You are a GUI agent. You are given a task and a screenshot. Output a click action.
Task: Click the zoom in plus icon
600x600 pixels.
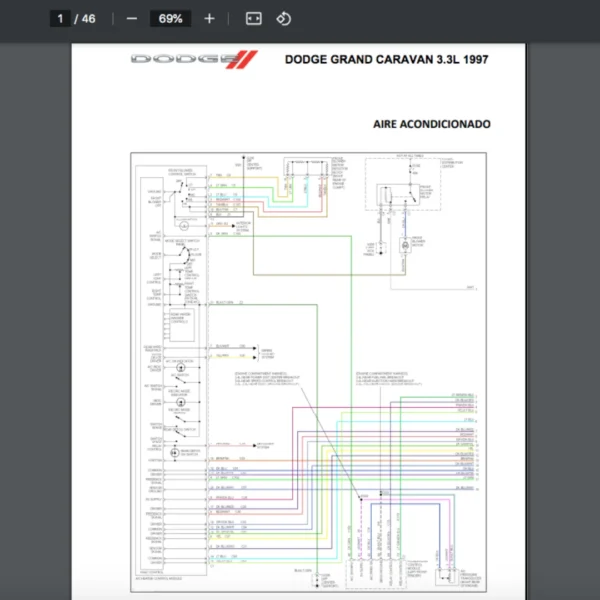point(209,18)
